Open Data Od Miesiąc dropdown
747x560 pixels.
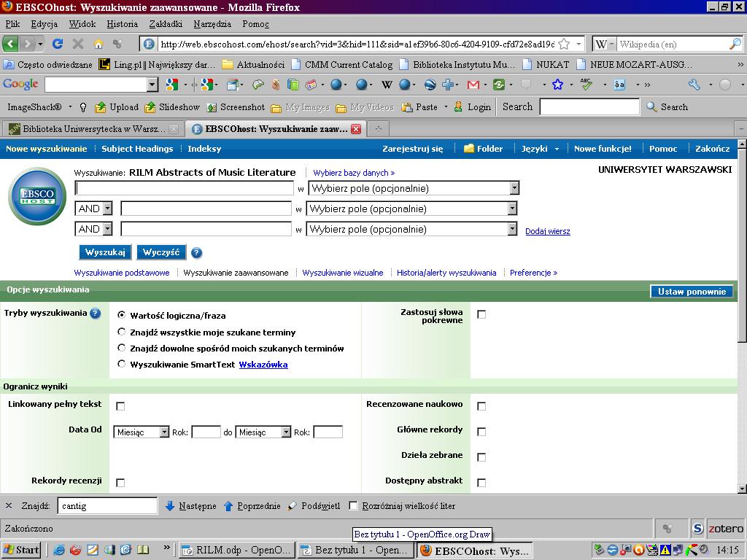(x=142, y=432)
